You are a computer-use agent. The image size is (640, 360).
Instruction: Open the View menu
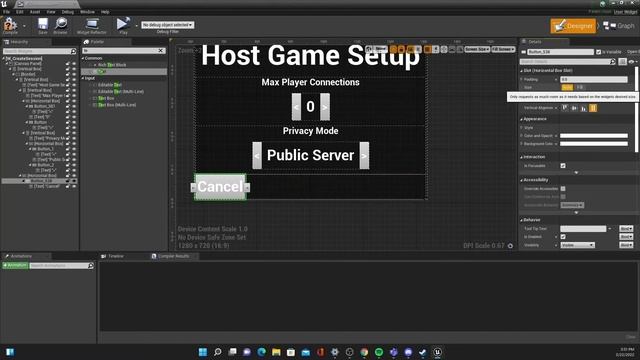51,12
